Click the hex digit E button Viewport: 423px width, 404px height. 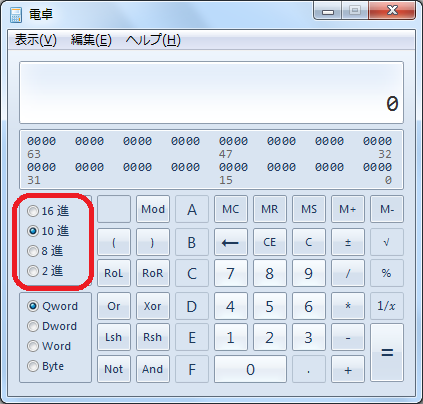192,337
